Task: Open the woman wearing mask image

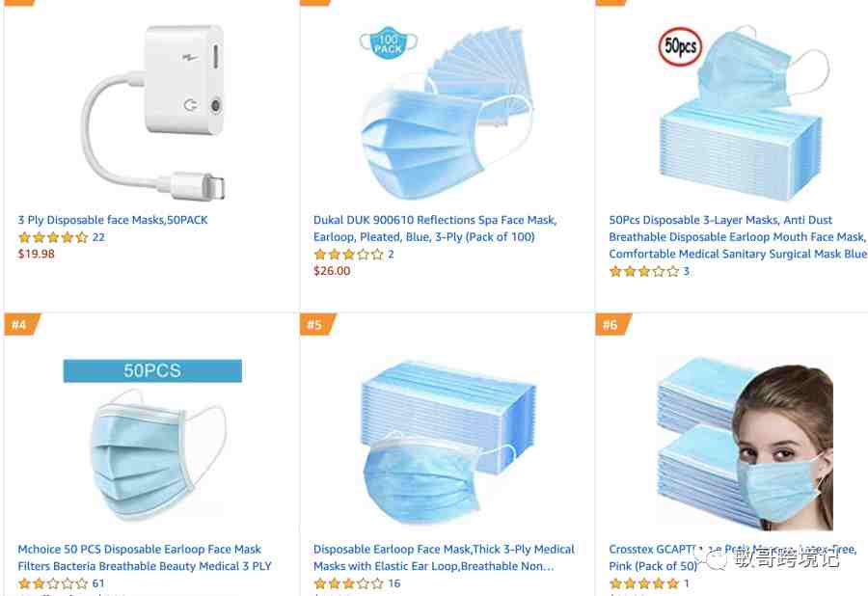Action: (745, 444)
